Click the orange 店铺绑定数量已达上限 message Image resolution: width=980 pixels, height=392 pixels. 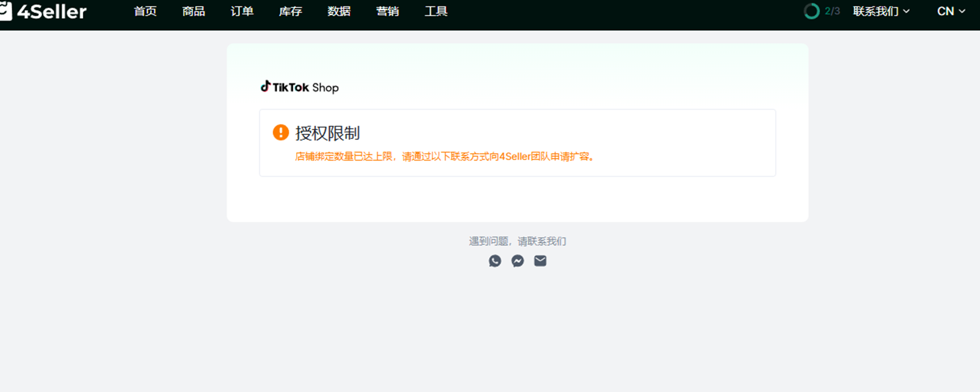pos(444,157)
